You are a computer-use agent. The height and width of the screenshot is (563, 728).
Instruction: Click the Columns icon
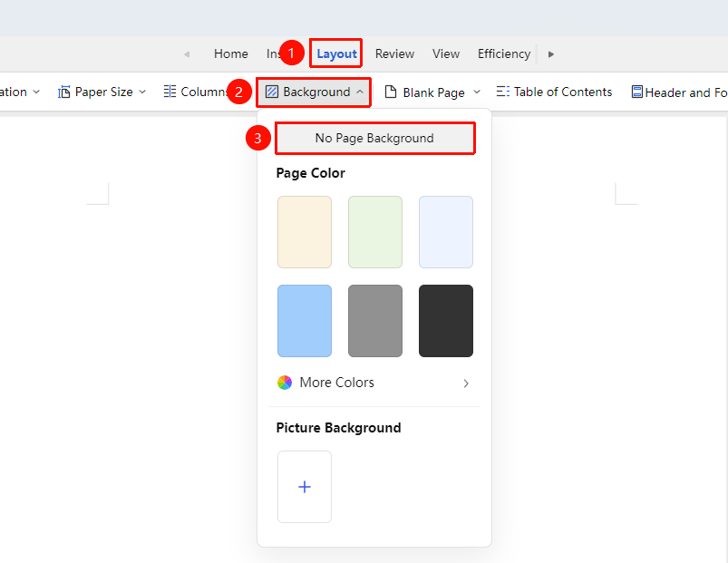170,92
